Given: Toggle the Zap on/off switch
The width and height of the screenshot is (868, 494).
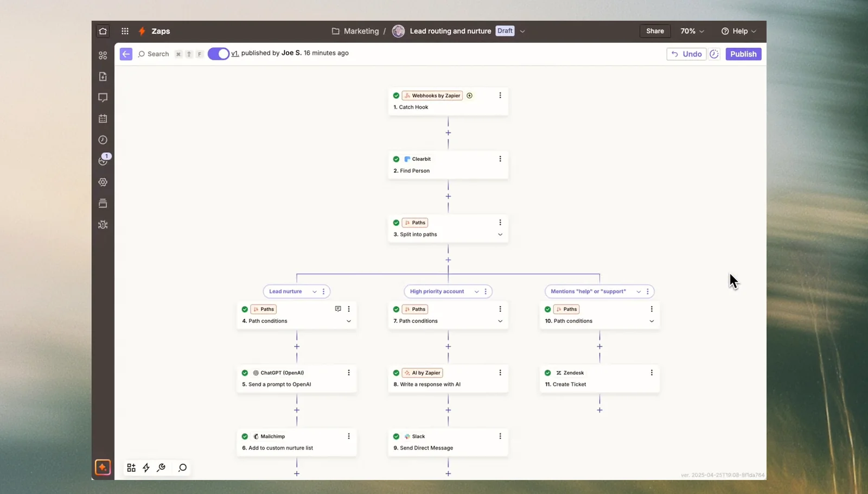Looking at the screenshot, I should (x=219, y=54).
